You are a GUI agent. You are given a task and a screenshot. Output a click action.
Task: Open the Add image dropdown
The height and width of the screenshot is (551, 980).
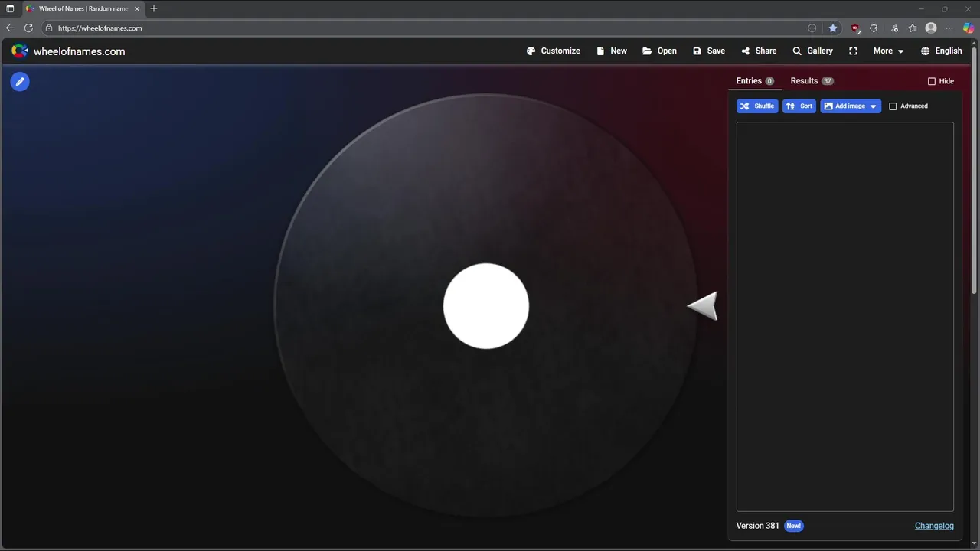[851, 106]
